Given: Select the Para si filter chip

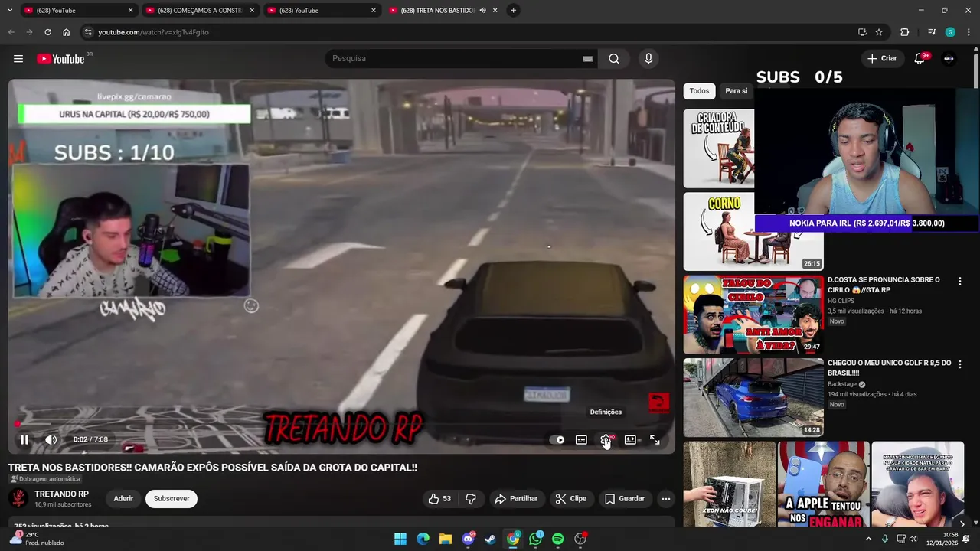Looking at the screenshot, I should 736,91.
